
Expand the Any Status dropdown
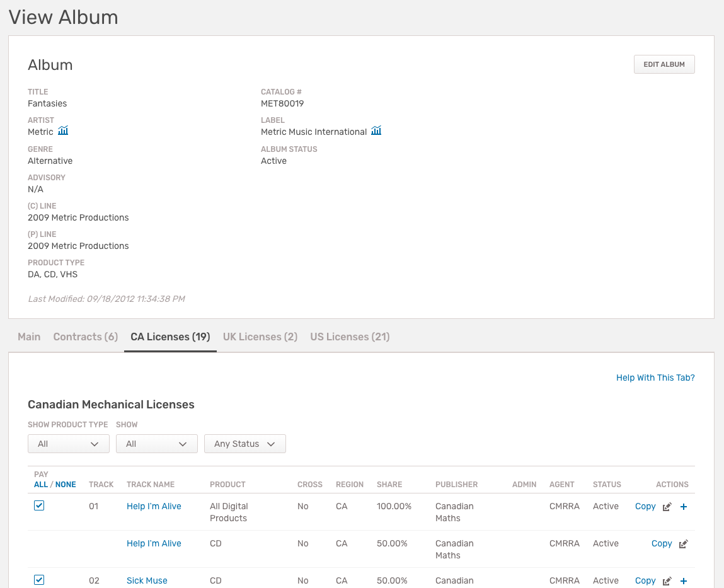(244, 444)
